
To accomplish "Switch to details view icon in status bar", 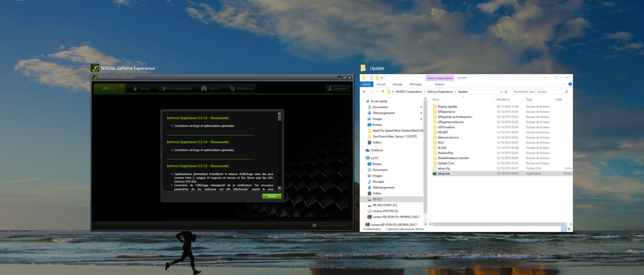I will point(564,229).
